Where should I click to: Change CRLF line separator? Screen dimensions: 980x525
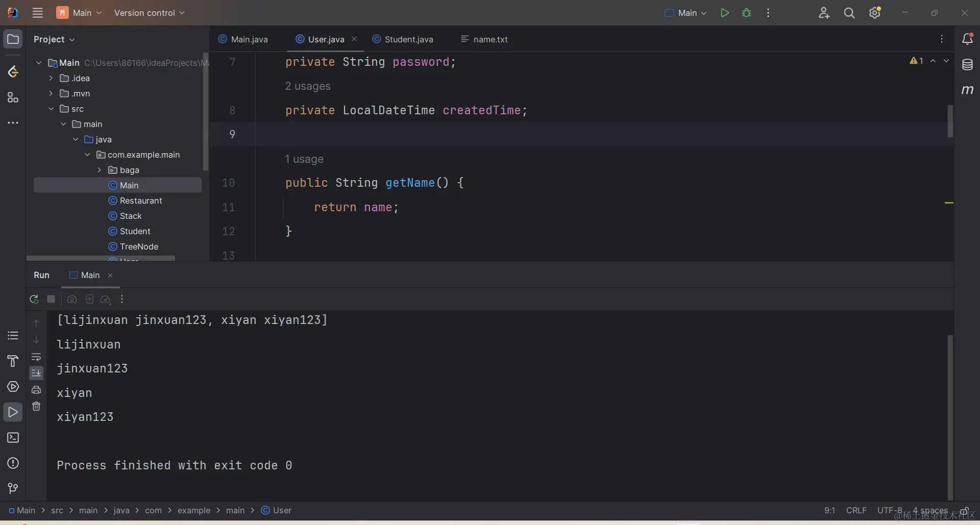tap(856, 510)
